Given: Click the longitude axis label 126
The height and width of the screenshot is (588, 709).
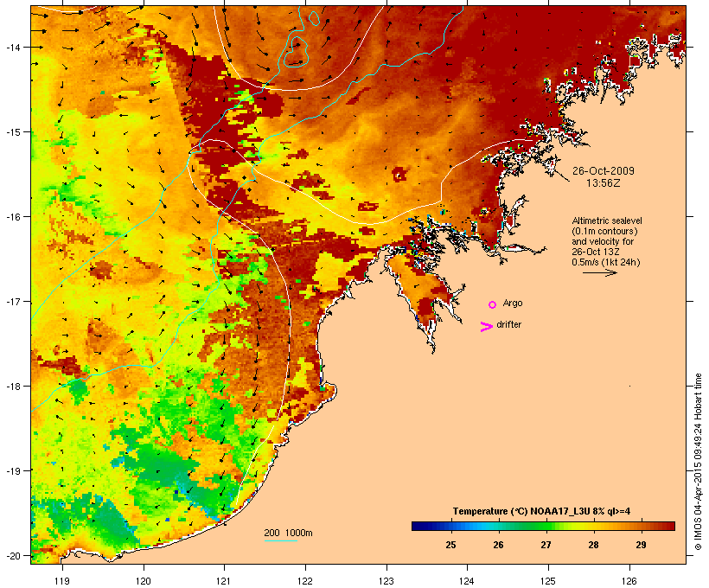Looking at the screenshot, I should pyautogui.click(x=629, y=581).
